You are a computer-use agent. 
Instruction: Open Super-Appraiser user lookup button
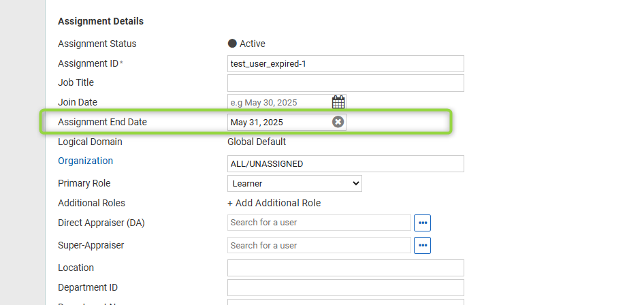pyautogui.click(x=422, y=246)
